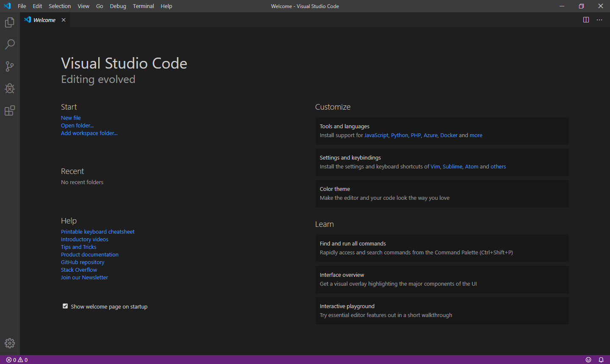Open the Manage gear icon
Screen dimensions: 610x364
(x=10, y=343)
